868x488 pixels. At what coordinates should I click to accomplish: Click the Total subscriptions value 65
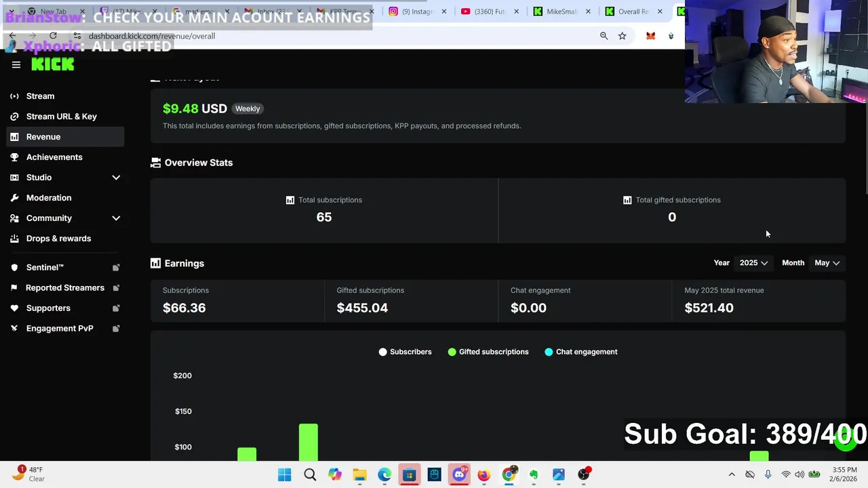(x=324, y=217)
